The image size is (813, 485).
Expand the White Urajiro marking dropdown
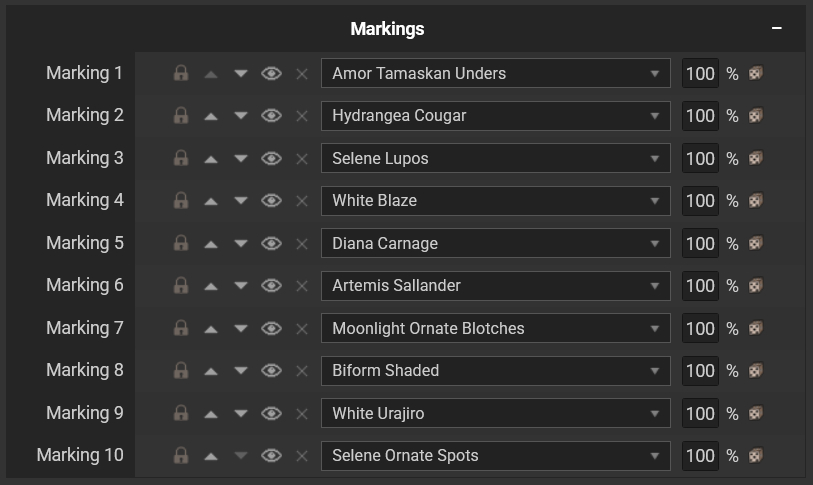(x=495, y=413)
